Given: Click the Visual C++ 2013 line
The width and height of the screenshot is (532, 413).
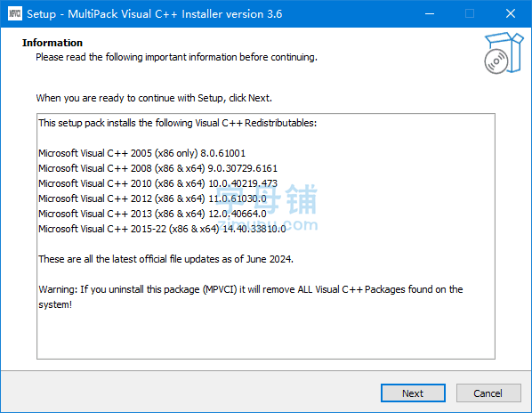Looking at the screenshot, I should [152, 214].
